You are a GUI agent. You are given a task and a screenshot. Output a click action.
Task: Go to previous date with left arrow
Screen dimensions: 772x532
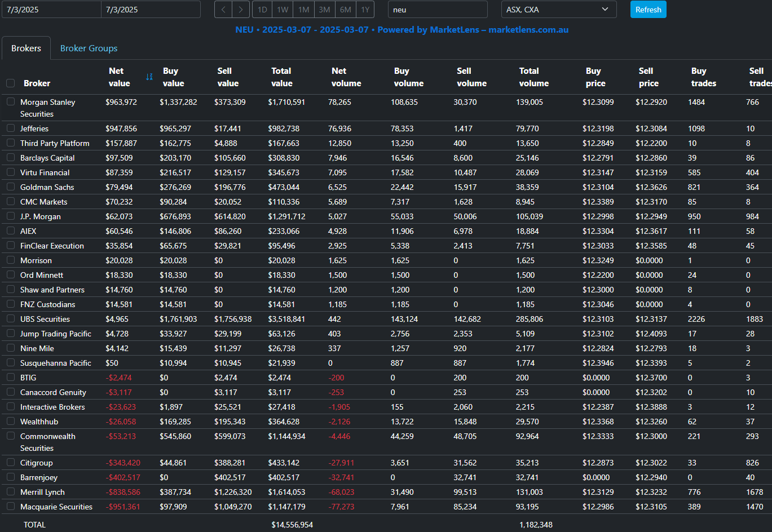click(223, 10)
